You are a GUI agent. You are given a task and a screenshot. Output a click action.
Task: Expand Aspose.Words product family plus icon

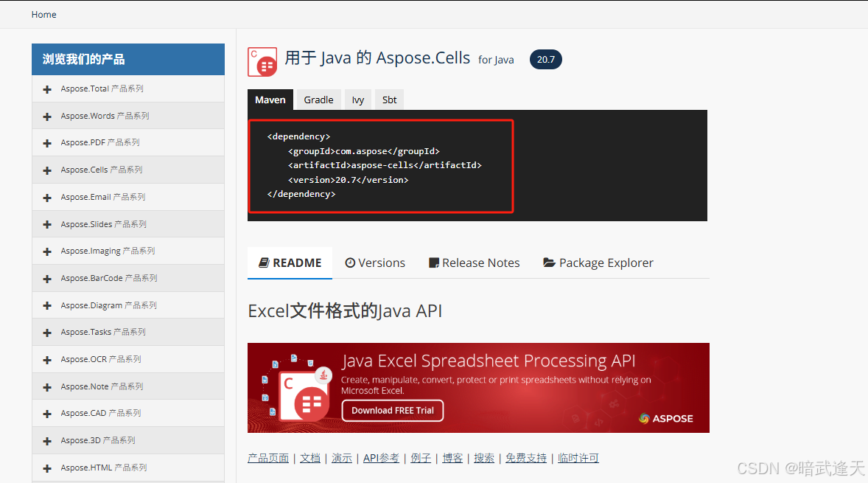pyautogui.click(x=47, y=117)
